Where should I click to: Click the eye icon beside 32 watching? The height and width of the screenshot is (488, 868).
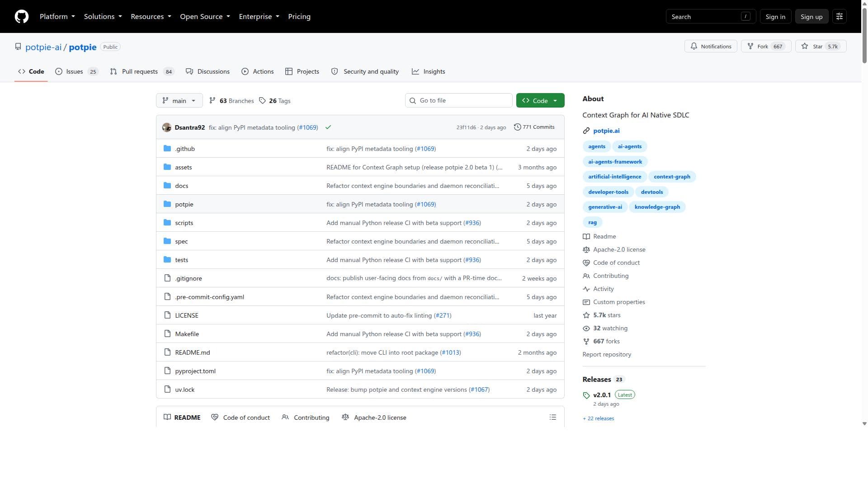pos(586,328)
